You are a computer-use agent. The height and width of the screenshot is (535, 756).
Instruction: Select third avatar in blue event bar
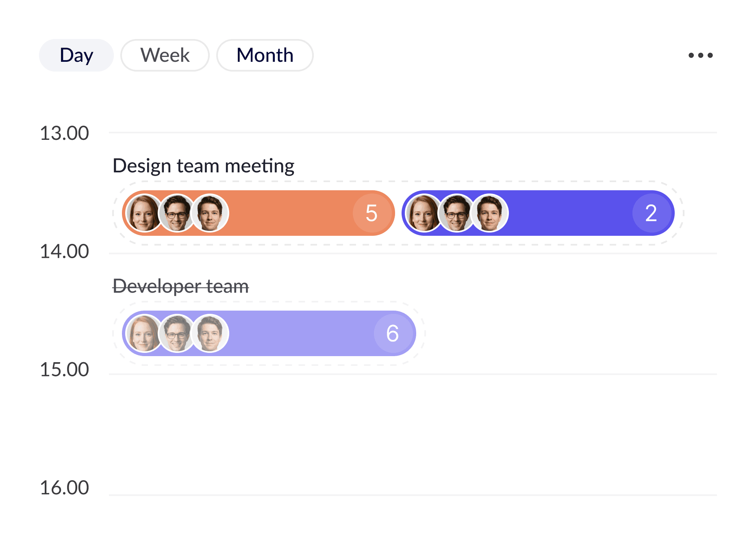point(490,213)
